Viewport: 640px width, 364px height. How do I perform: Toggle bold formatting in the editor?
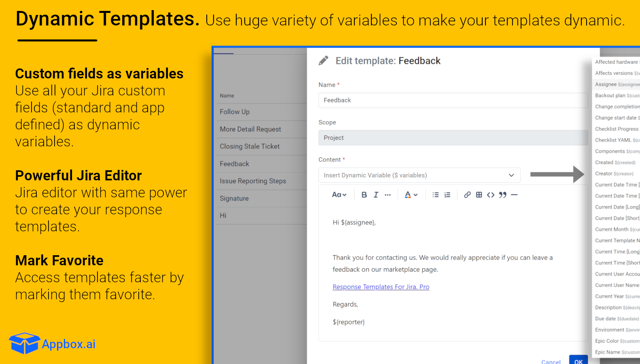click(x=364, y=195)
